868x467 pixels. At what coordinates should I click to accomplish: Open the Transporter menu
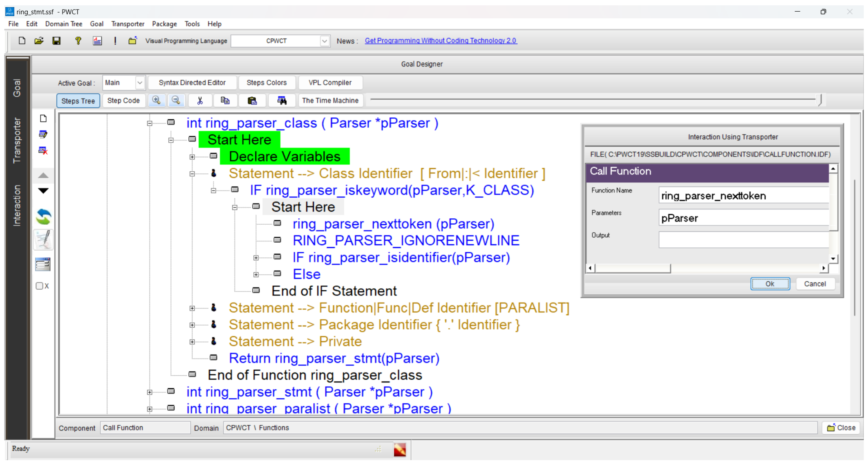tap(127, 24)
